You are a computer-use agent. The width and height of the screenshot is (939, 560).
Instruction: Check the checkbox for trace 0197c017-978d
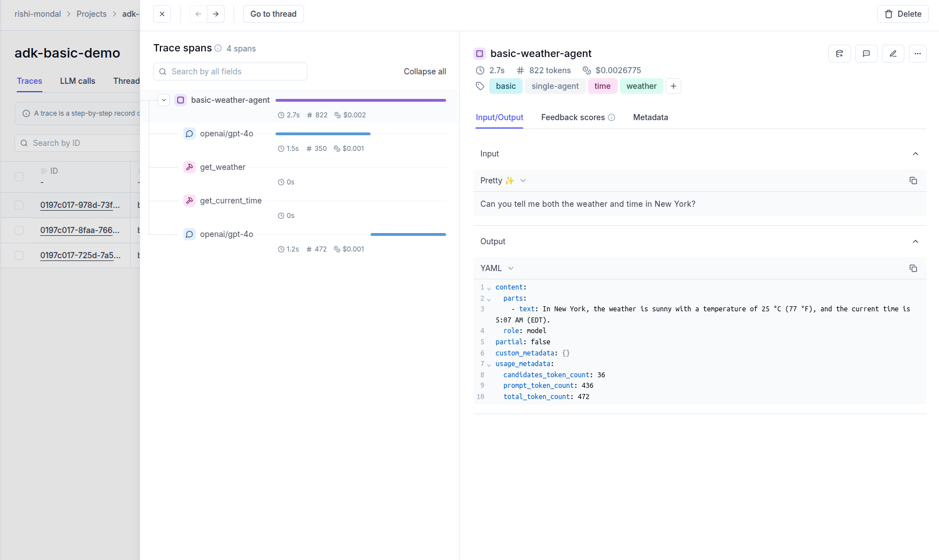click(x=19, y=205)
